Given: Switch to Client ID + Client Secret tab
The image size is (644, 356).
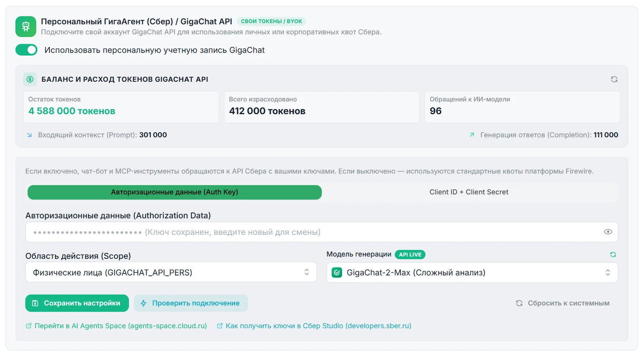Looking at the screenshot, I should [x=469, y=192].
